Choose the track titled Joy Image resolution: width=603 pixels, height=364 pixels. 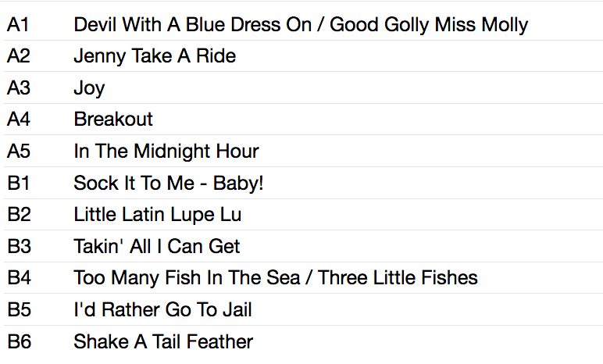[x=89, y=88]
